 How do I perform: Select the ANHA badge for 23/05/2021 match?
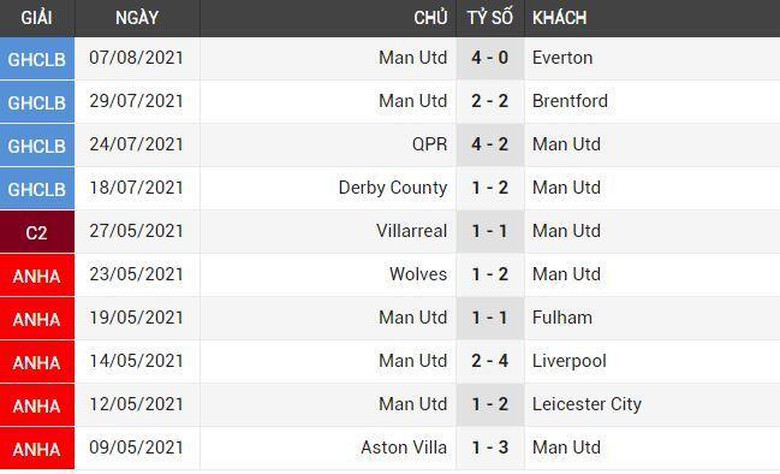[37, 276]
